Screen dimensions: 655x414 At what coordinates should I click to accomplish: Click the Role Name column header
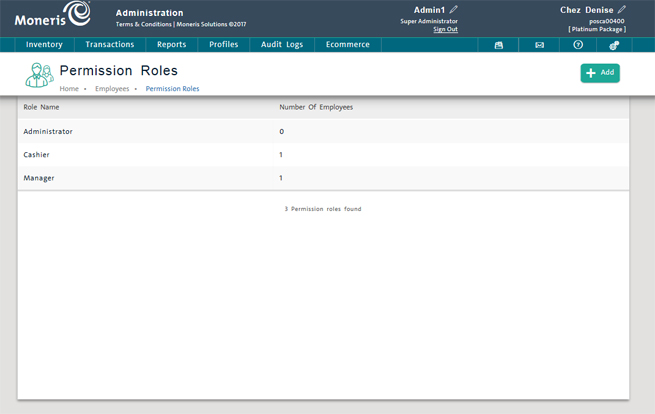click(41, 107)
